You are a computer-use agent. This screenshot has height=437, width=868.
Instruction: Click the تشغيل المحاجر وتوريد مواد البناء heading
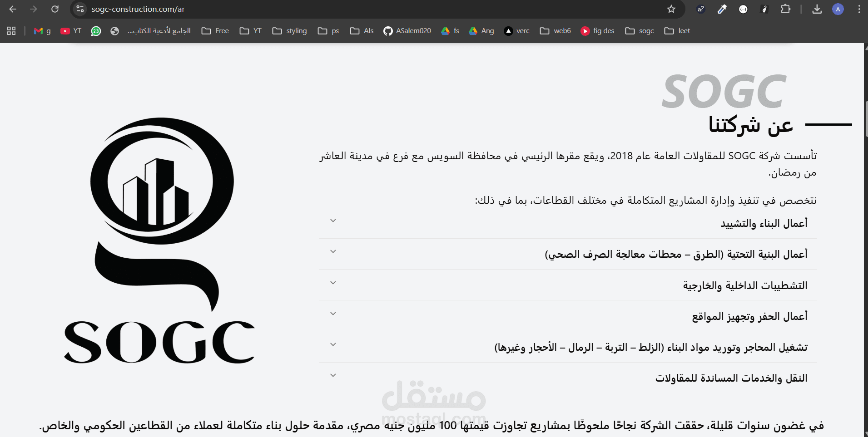tap(651, 347)
